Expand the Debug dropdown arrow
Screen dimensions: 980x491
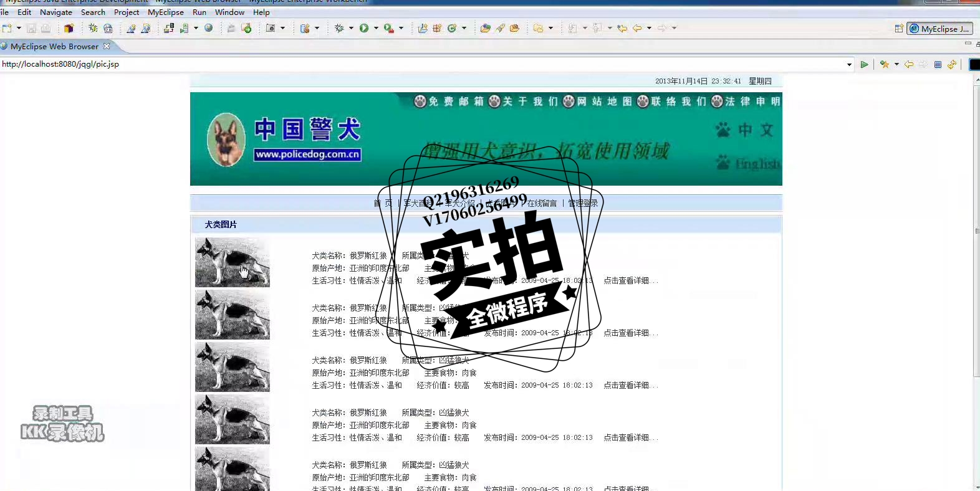coord(351,28)
